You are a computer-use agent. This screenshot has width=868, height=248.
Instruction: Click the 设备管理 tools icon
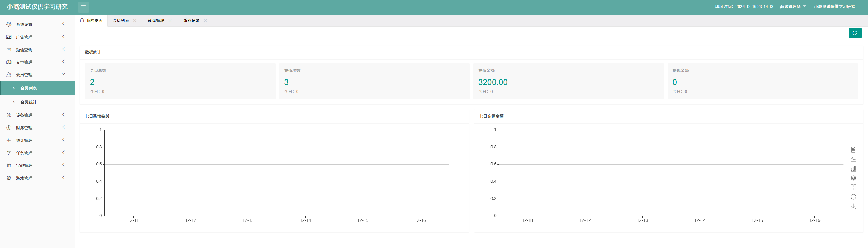click(9, 115)
